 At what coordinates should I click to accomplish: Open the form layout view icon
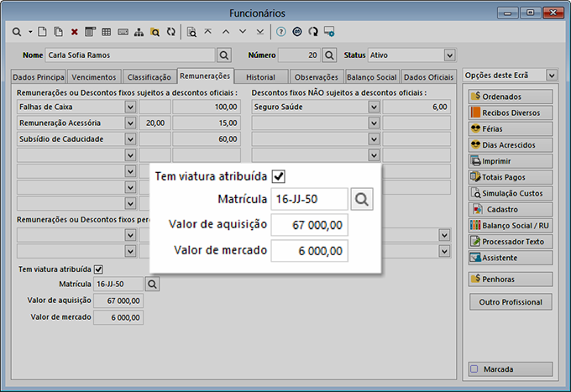click(x=90, y=32)
